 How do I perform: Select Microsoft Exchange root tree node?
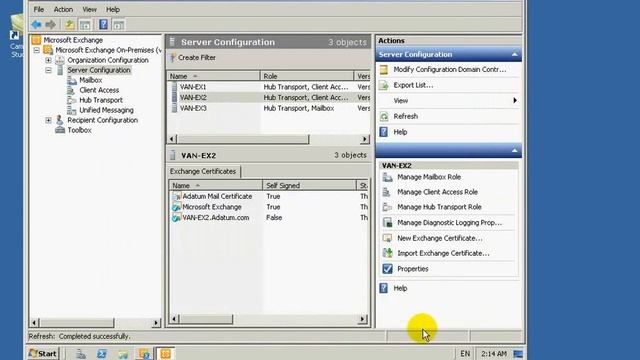[73, 40]
